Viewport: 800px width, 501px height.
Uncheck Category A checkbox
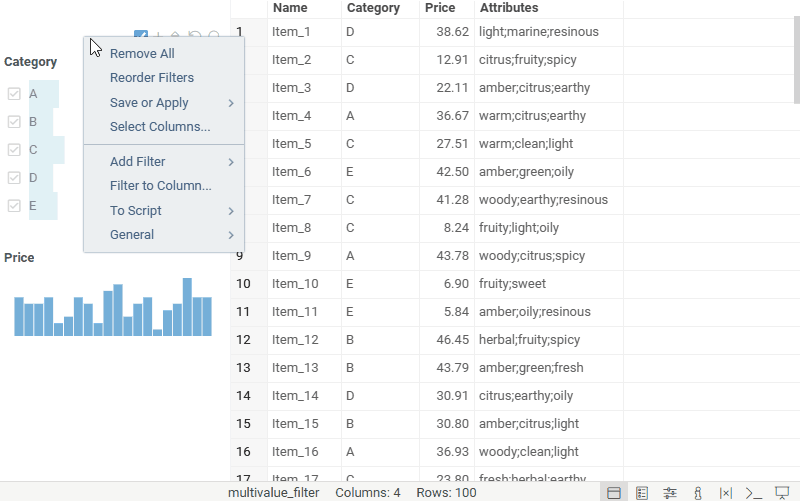[14, 94]
